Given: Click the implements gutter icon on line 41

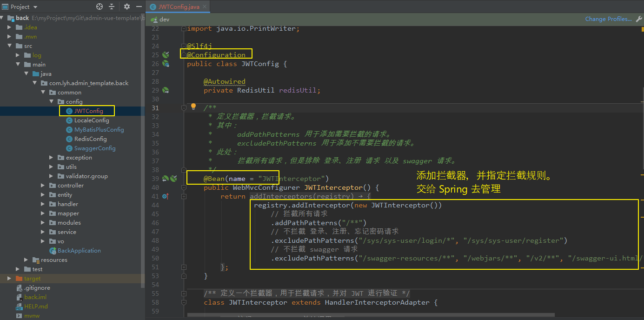Looking at the screenshot, I should tap(165, 196).
